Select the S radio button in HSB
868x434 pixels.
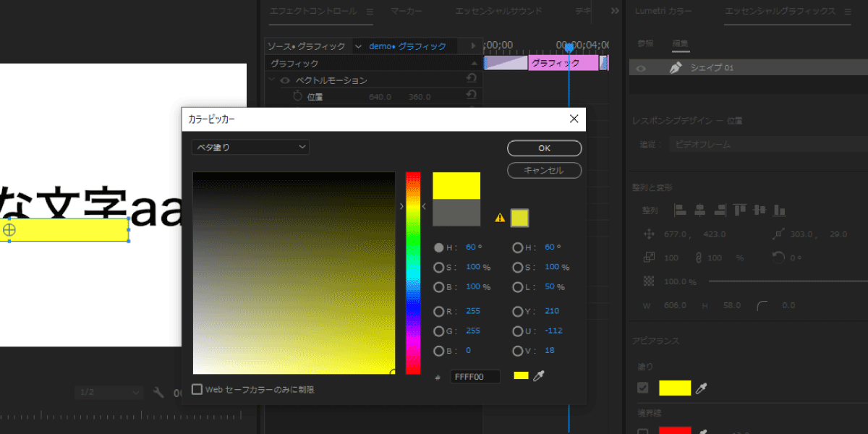tap(438, 267)
